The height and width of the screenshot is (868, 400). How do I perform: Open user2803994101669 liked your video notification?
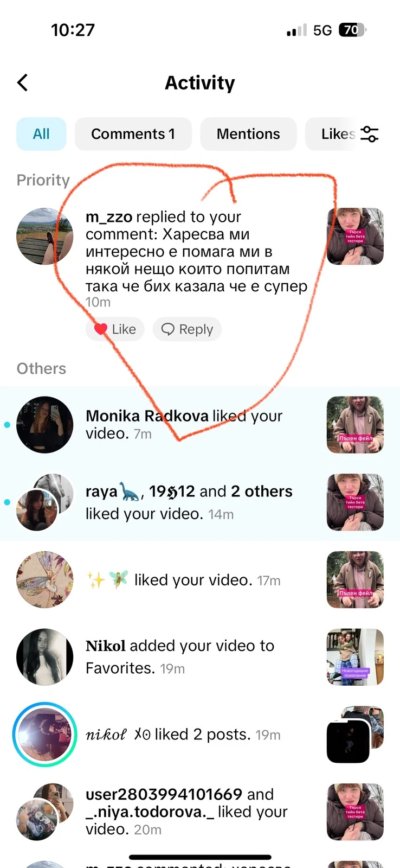(x=200, y=812)
